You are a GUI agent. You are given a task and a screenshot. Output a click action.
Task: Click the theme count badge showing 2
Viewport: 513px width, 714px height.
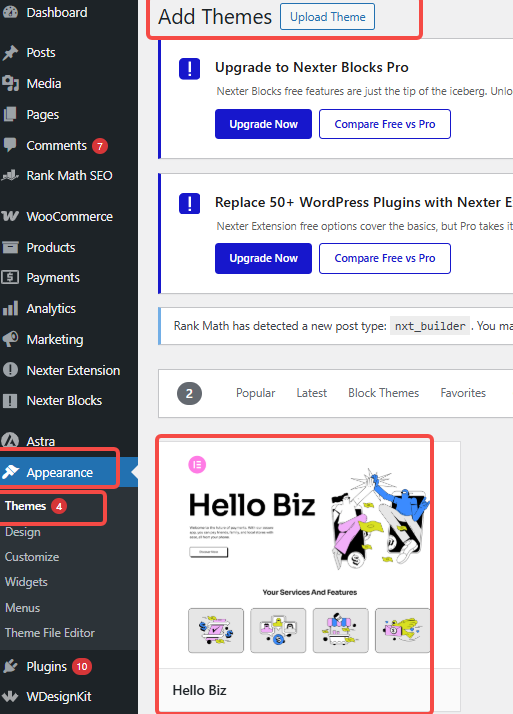click(x=189, y=393)
